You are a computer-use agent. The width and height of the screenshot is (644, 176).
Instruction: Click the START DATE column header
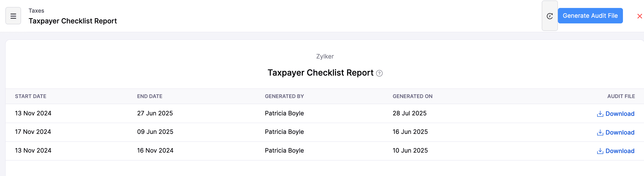[x=30, y=96]
